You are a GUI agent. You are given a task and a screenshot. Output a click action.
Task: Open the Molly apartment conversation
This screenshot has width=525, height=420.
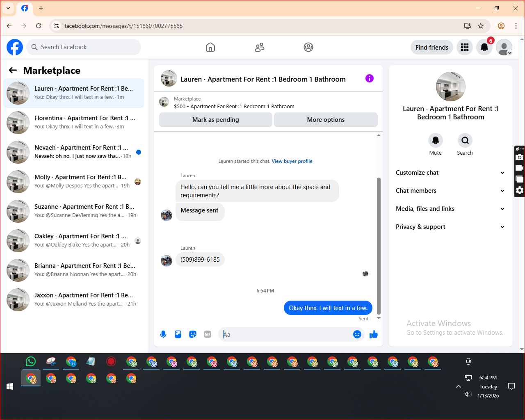(x=74, y=182)
